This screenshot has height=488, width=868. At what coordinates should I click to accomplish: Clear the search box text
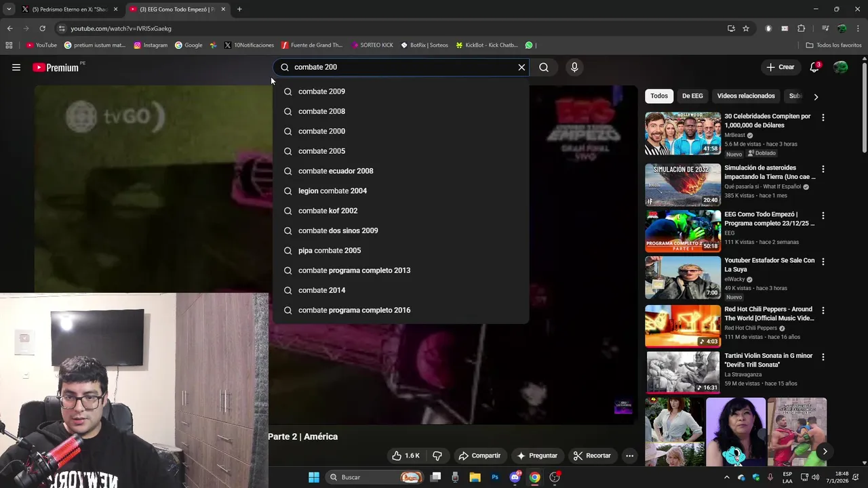(x=521, y=67)
